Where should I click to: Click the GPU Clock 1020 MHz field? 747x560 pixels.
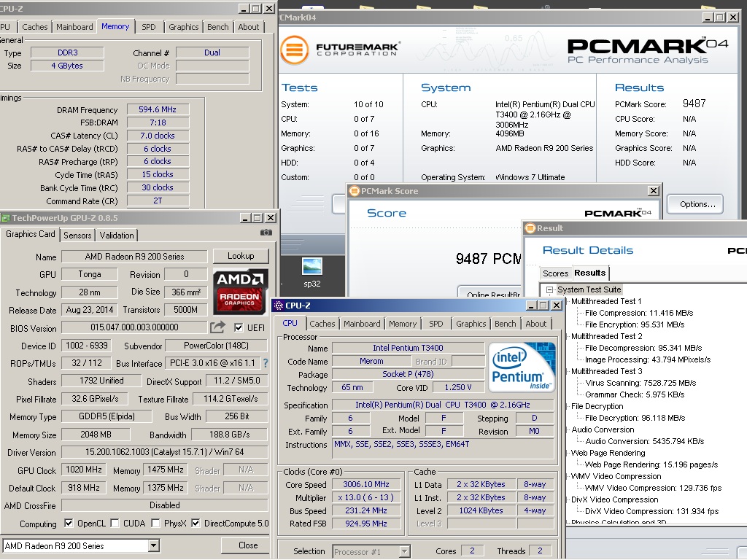click(84, 470)
